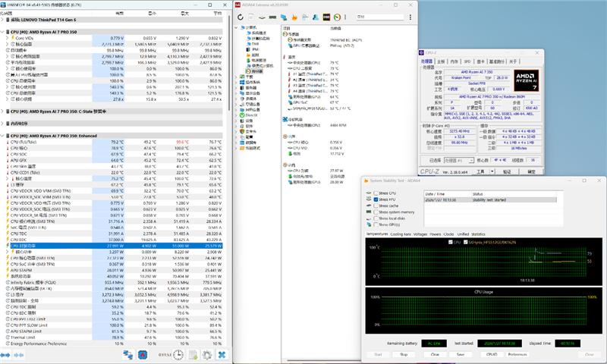The width and height of the screenshot is (607, 364).
Task: Collapse the CPU [#0] Enhanced sensor group
Action: point(3,135)
